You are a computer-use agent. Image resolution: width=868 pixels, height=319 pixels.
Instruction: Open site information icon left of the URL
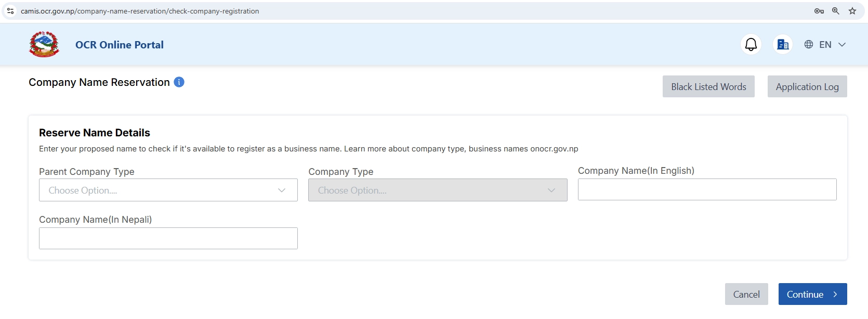[x=10, y=11]
